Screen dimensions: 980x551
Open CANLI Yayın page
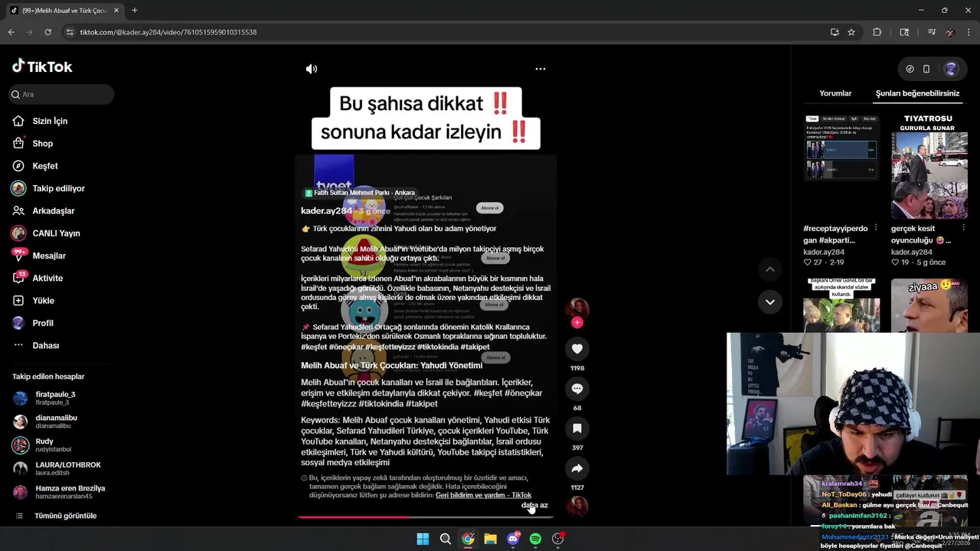point(56,233)
